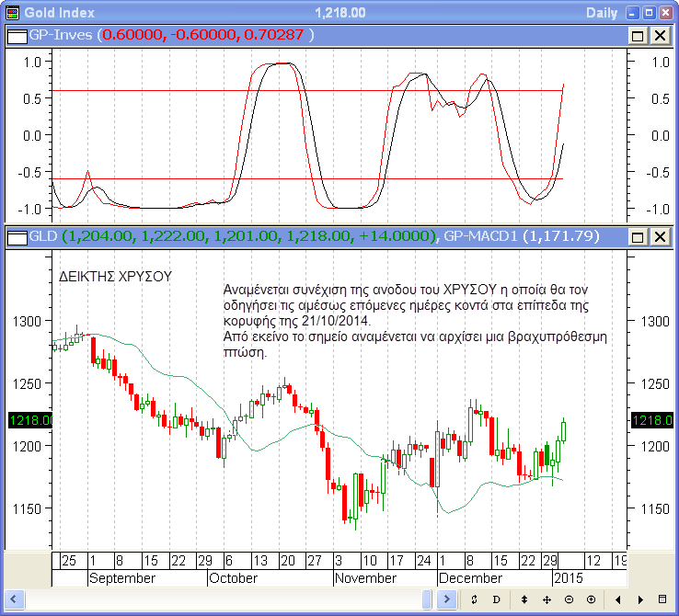Minimize the Gold Index window

pyautogui.click(x=632, y=13)
